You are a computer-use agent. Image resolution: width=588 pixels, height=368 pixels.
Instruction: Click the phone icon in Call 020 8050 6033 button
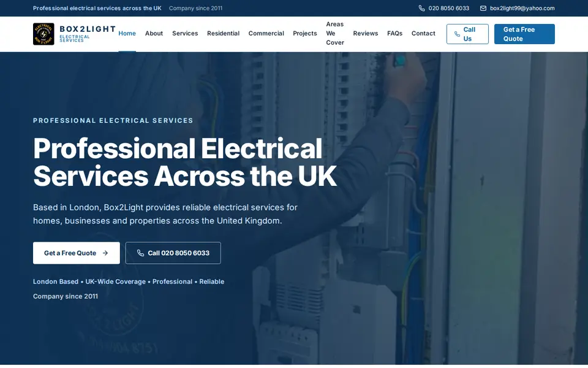(140, 253)
